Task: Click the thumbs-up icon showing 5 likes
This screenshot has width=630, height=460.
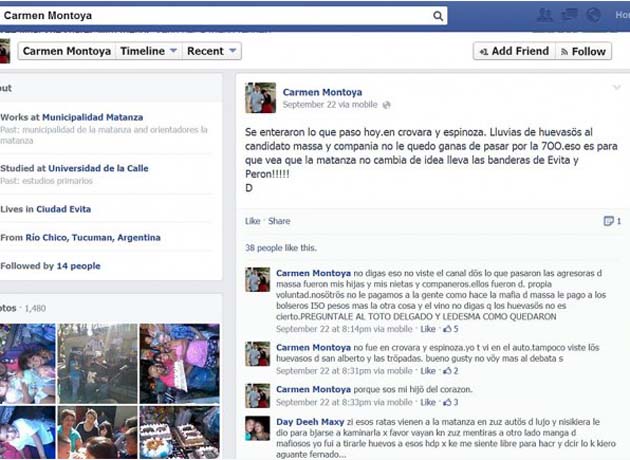Action: point(446,329)
